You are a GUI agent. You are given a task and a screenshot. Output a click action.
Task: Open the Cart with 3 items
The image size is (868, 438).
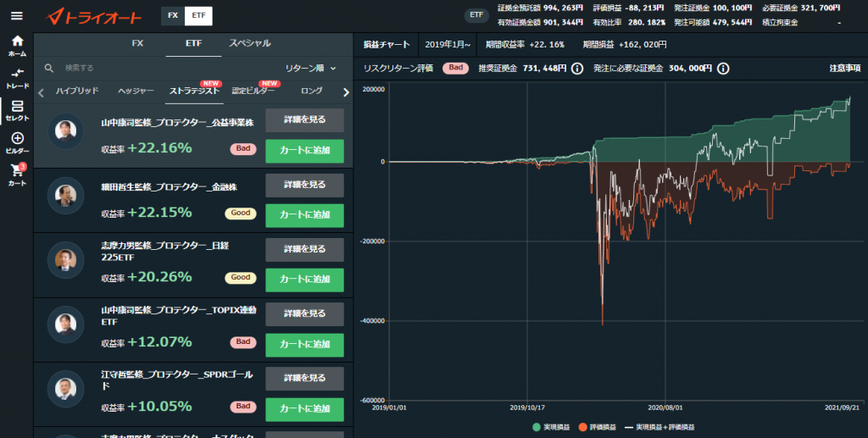[17, 175]
